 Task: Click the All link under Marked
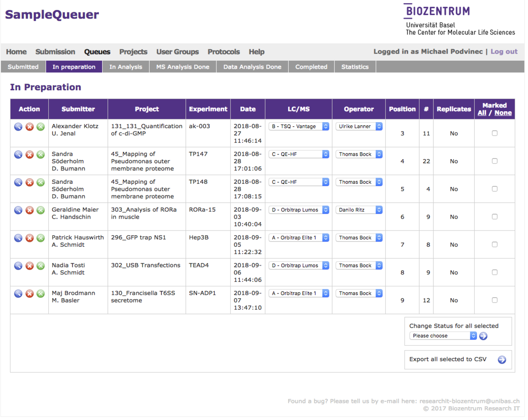(482, 113)
